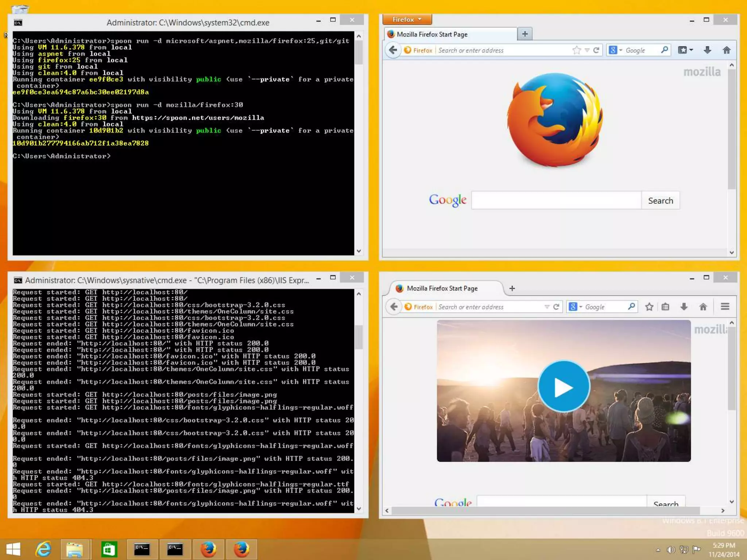Viewport: 747px width, 560px height.
Task: Click scroll down arrow in IIS Express cmd window
Action: pos(359,508)
